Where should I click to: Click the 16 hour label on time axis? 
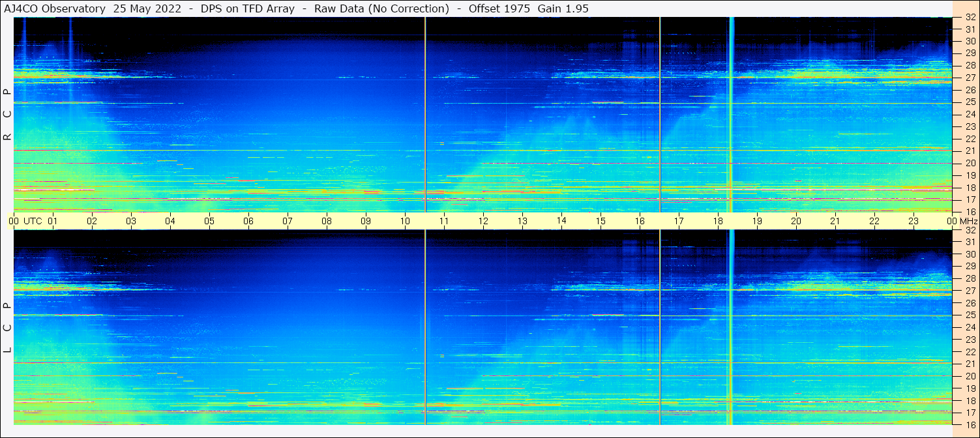click(x=640, y=221)
